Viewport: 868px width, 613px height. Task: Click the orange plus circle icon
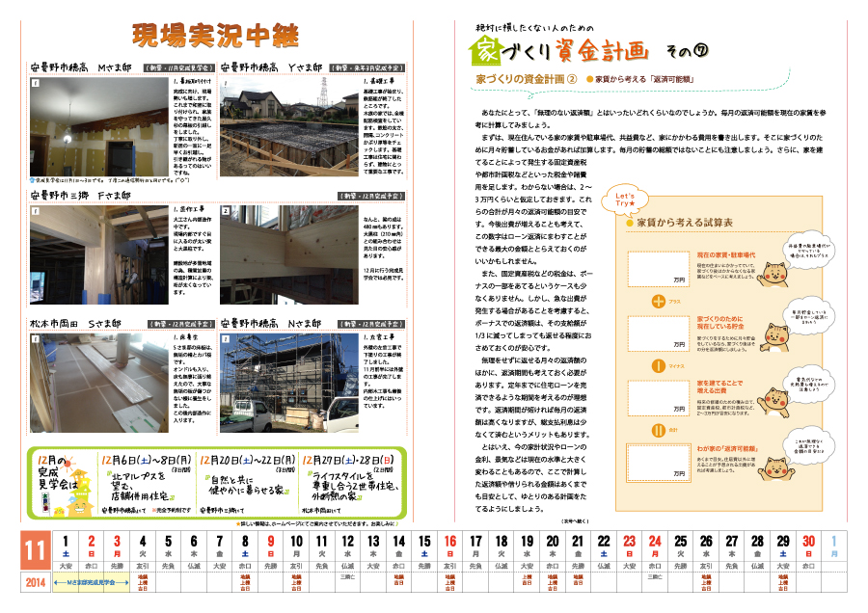click(658, 302)
